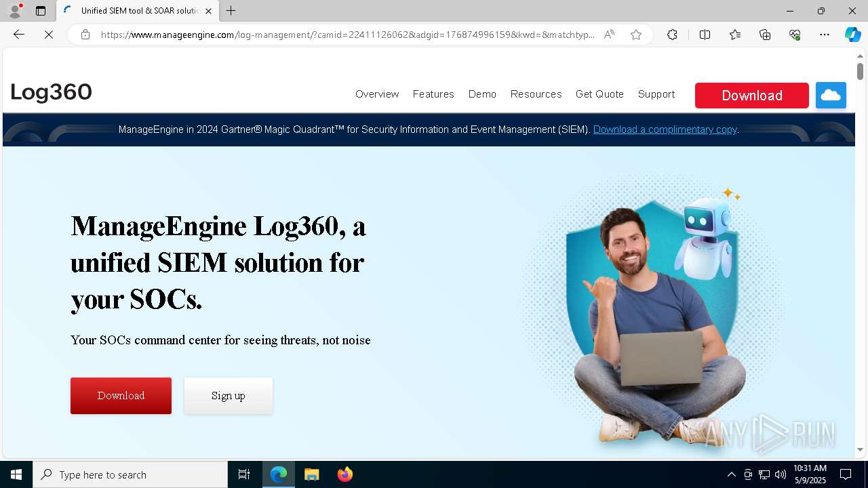View site information lock icon

tap(85, 35)
